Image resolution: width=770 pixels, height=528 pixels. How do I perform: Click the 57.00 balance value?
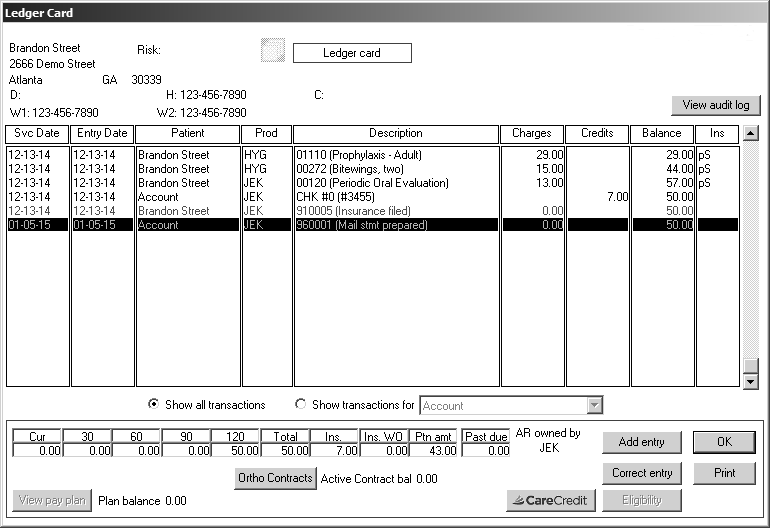tap(680, 183)
